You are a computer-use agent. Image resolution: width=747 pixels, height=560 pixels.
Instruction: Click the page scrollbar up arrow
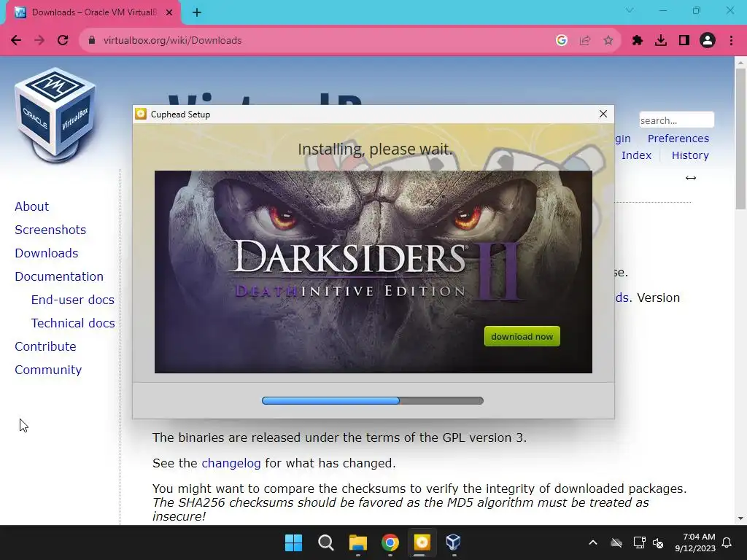(740, 63)
